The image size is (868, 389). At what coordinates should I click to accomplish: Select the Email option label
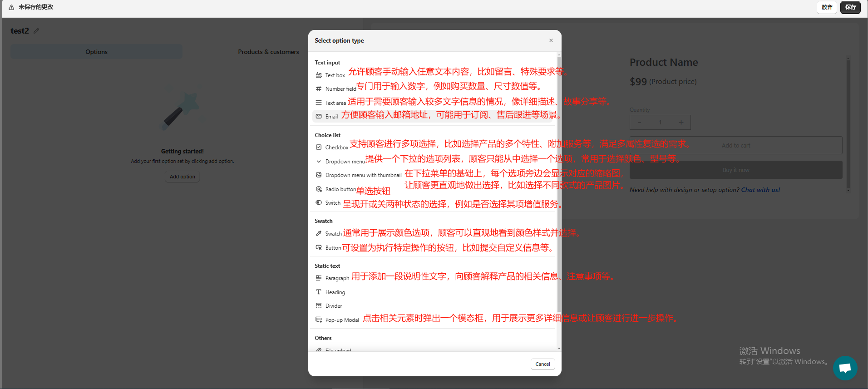click(x=331, y=117)
